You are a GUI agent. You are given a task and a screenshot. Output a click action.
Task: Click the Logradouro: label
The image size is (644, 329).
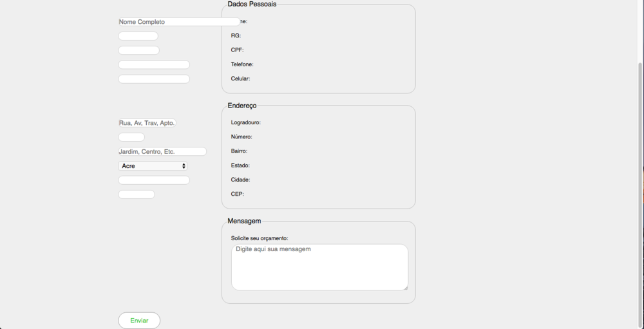pos(245,122)
